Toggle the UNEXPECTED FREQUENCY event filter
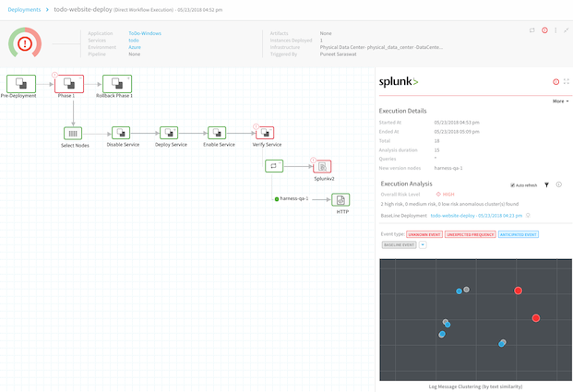This screenshot has width=573, height=392. 471,234
